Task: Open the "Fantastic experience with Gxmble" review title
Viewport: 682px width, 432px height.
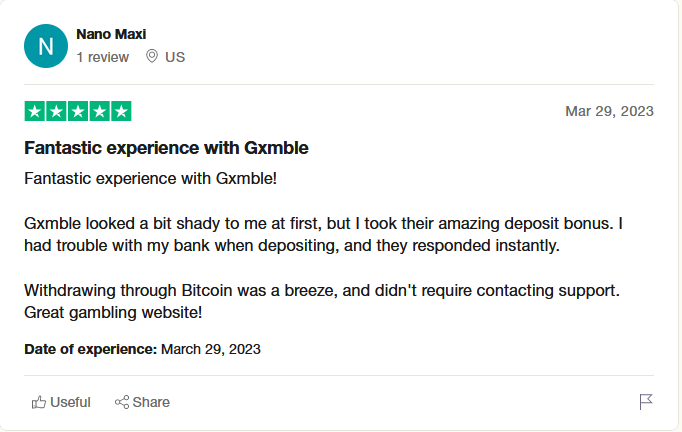Action: [166, 148]
